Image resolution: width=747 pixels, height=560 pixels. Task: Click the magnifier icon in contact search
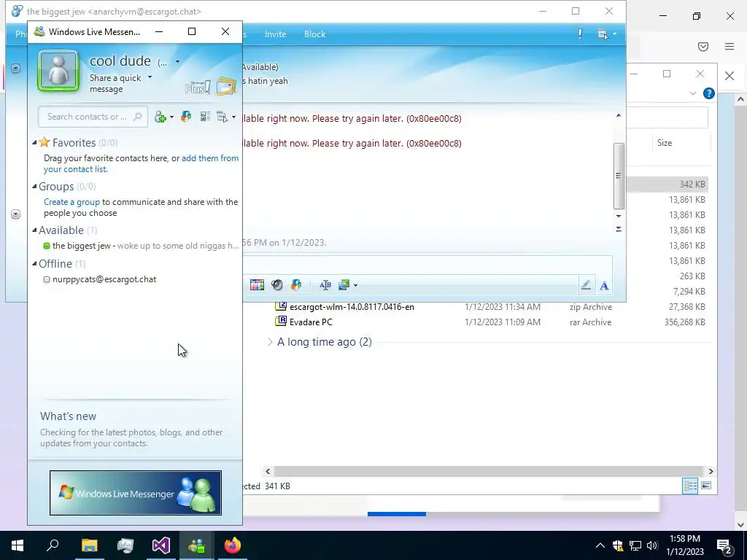pyautogui.click(x=138, y=117)
